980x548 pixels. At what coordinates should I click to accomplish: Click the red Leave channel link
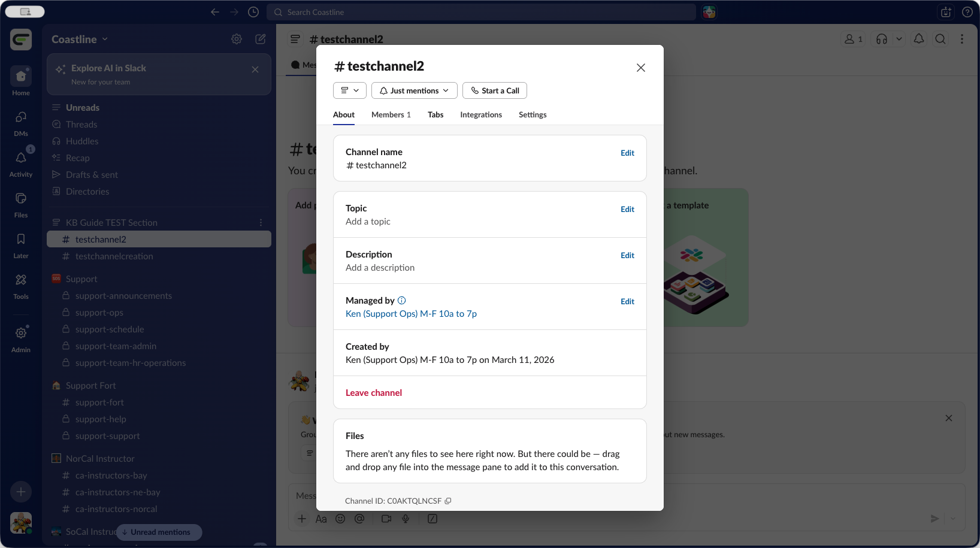[374, 393]
